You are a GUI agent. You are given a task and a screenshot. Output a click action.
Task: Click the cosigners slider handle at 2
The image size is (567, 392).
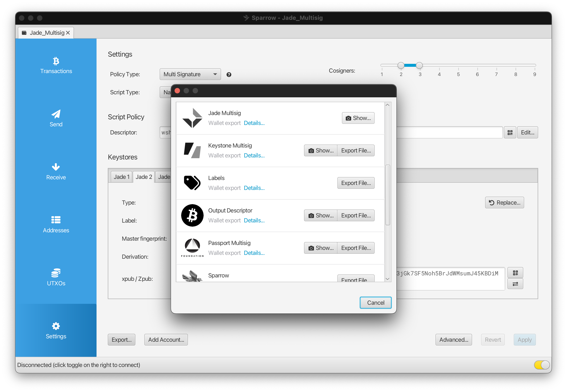[401, 65]
